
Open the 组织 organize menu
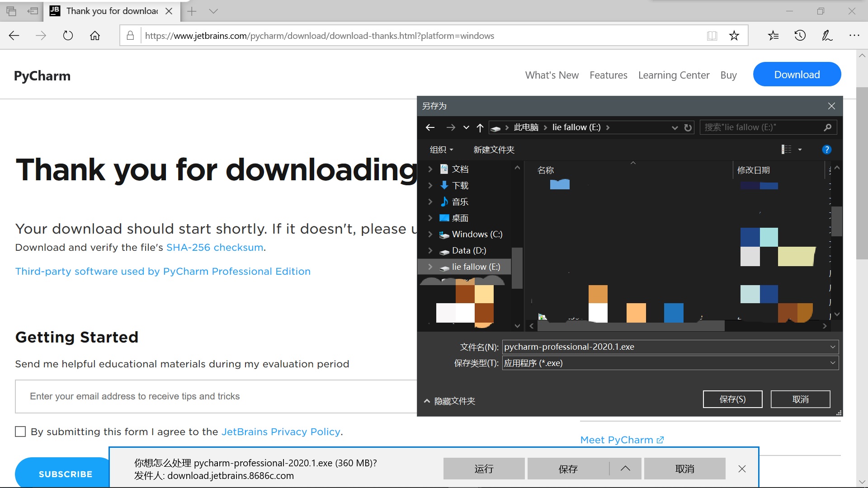click(441, 150)
